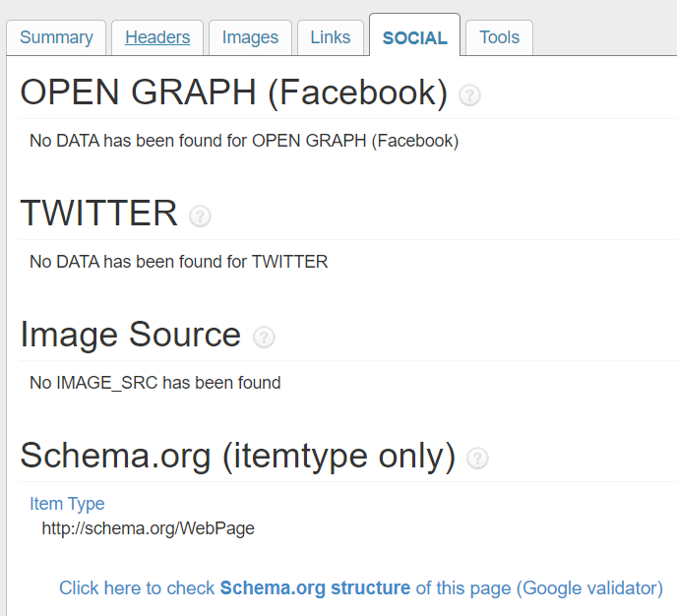Switch to the Summary tab

[x=56, y=37]
